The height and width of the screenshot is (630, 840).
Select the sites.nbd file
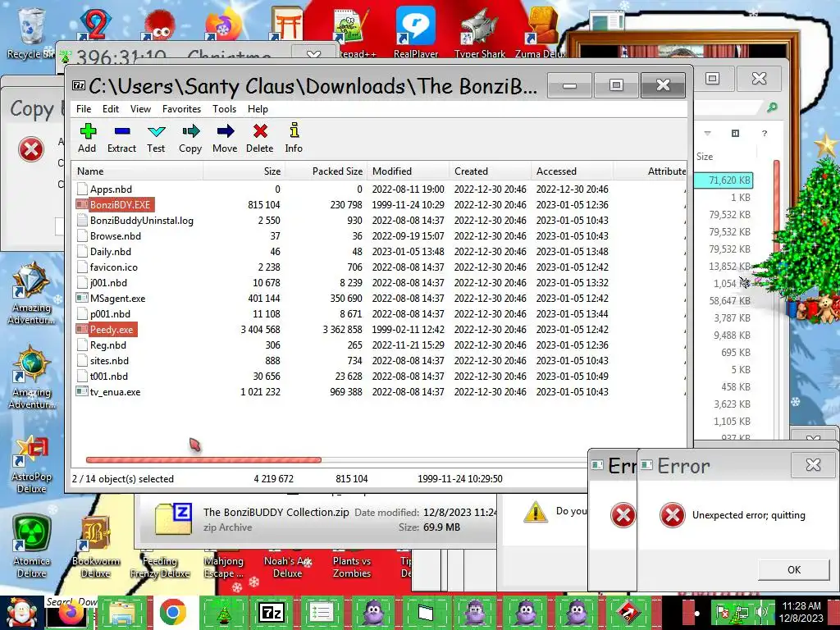(109, 361)
